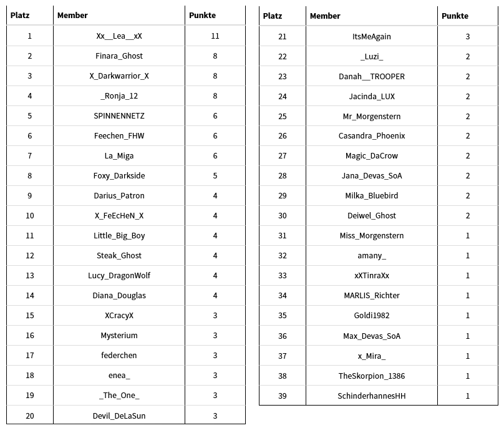Open the Devil_DeLaSun entry
This screenshot has height=433, width=504.
119,416
